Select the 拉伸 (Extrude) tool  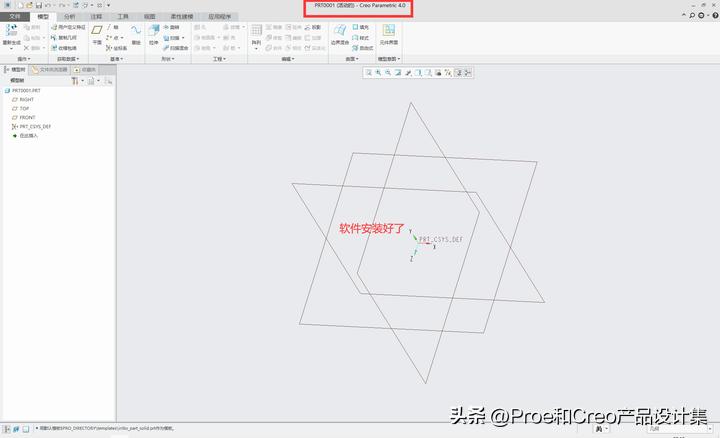point(153,34)
